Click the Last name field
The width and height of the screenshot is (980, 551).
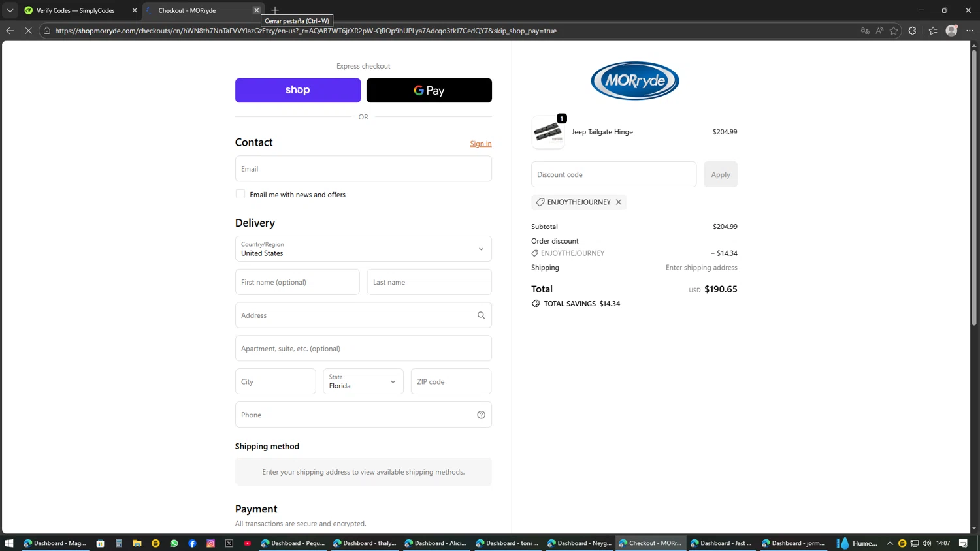429,282
